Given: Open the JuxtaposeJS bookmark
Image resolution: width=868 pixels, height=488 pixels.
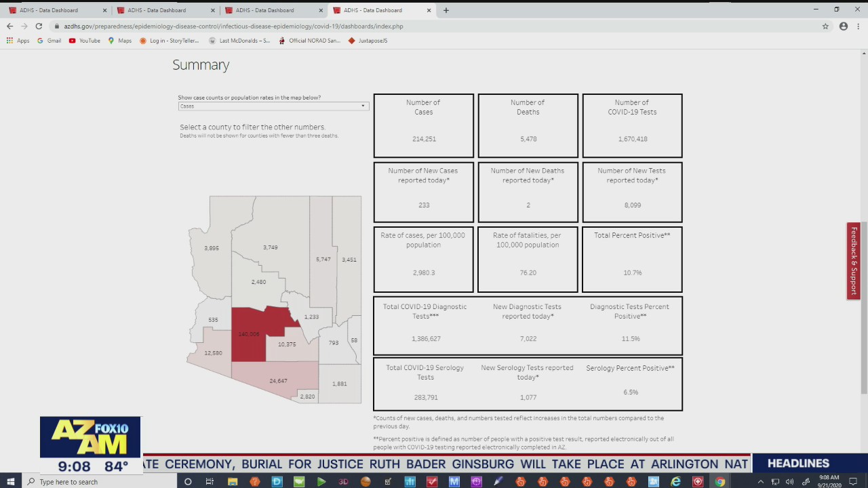Looking at the screenshot, I should [368, 41].
